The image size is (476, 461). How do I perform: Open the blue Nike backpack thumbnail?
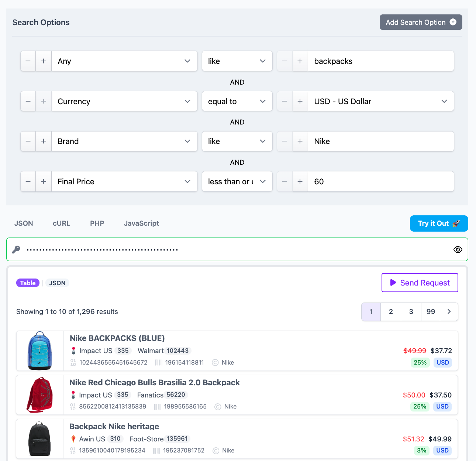40,351
